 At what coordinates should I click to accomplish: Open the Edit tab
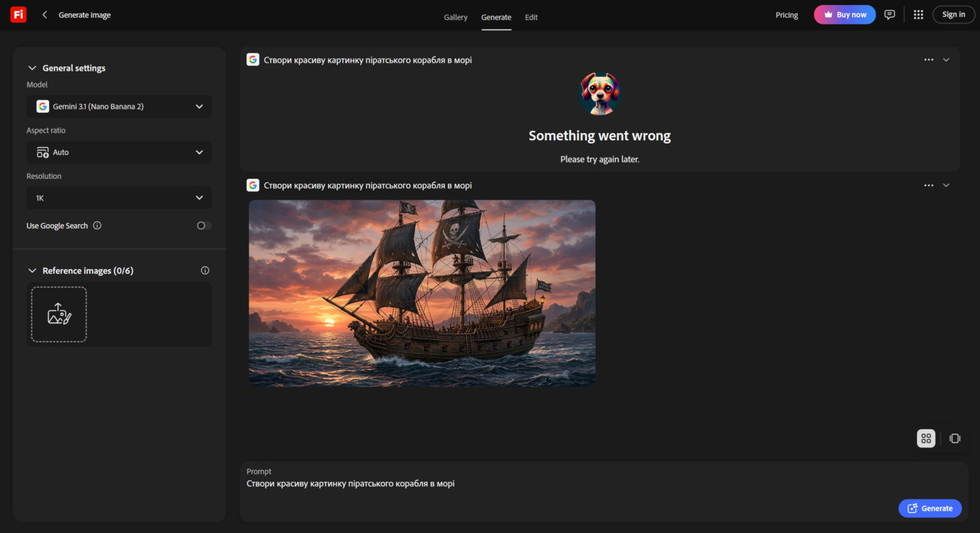(x=531, y=17)
